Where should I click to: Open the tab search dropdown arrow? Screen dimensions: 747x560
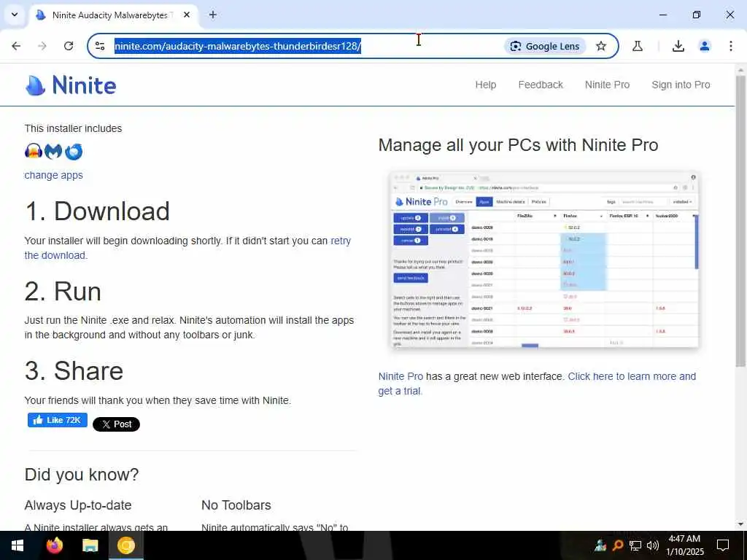[x=15, y=15]
